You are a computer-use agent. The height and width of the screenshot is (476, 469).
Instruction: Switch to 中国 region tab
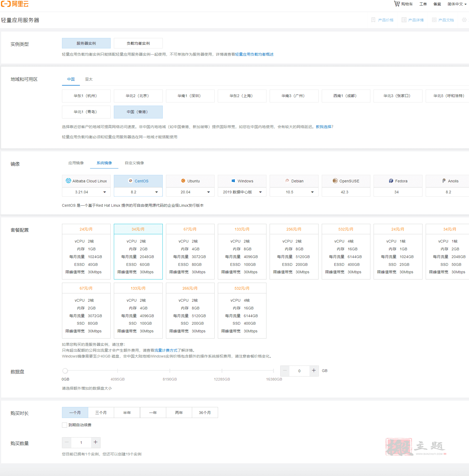(x=71, y=79)
